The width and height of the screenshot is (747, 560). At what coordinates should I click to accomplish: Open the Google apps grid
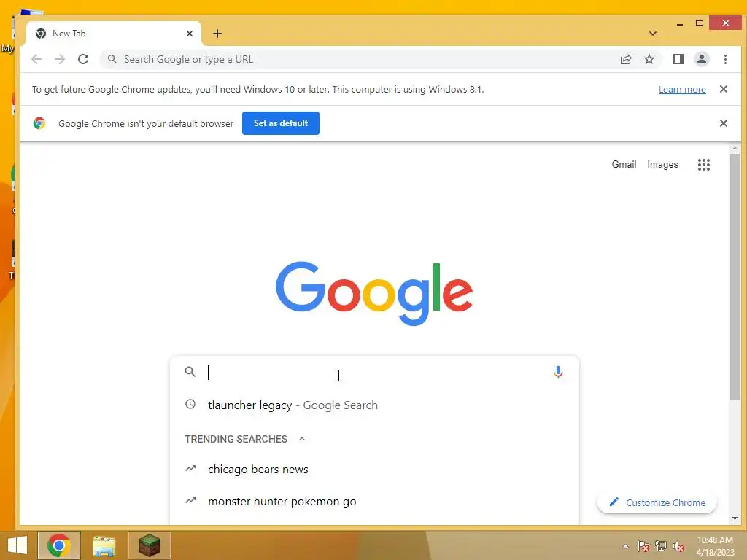coord(704,165)
